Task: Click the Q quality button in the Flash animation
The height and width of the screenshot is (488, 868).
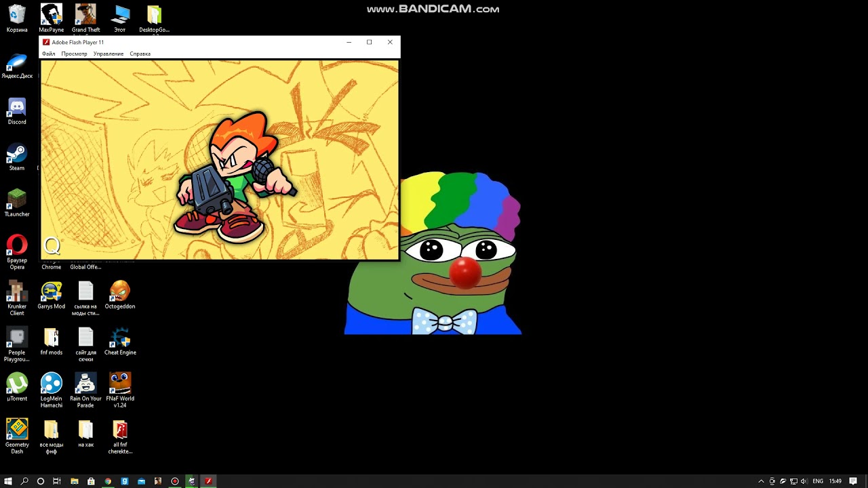Action: pyautogui.click(x=52, y=246)
